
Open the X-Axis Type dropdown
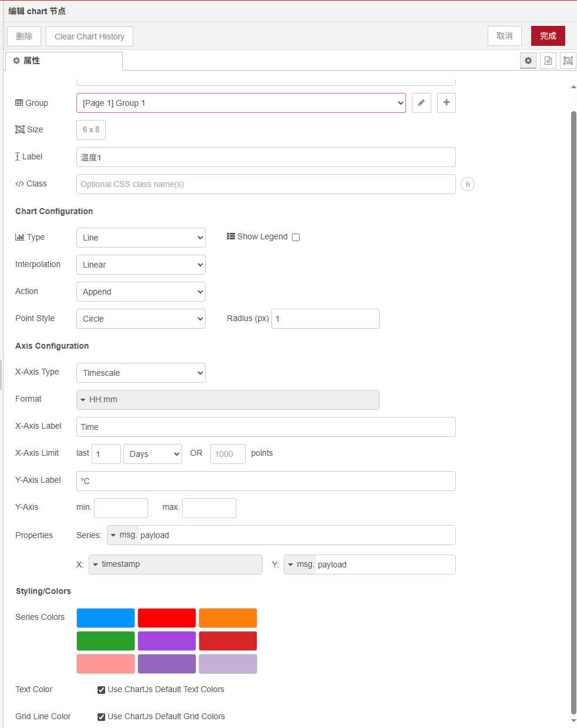coord(141,373)
